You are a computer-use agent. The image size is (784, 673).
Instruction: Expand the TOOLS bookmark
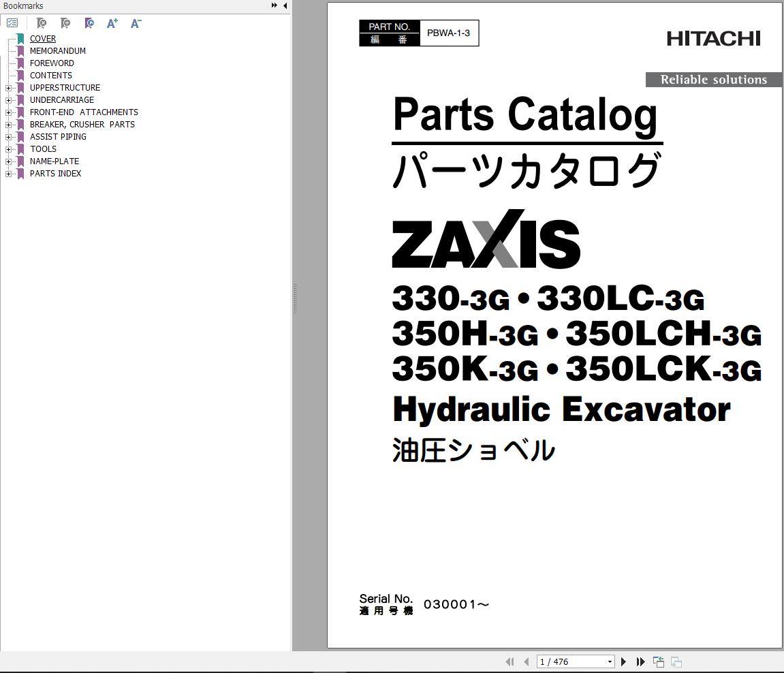tap(8, 149)
